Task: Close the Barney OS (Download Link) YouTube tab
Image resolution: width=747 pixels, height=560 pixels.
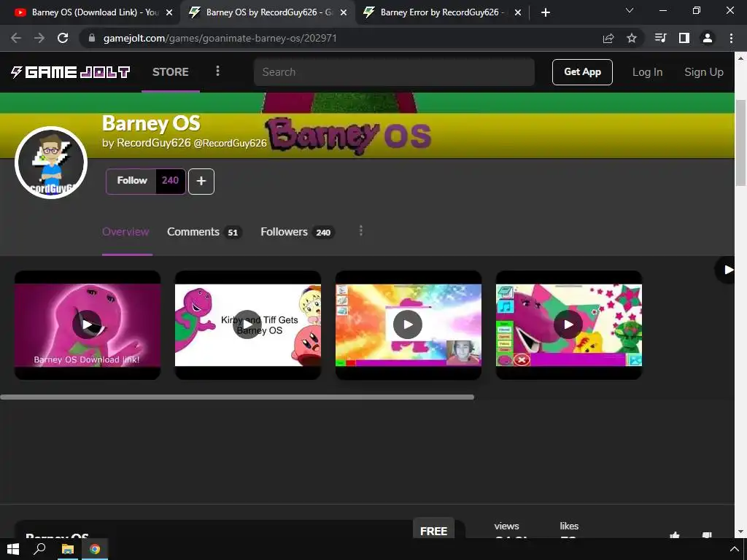Action: 169,12
